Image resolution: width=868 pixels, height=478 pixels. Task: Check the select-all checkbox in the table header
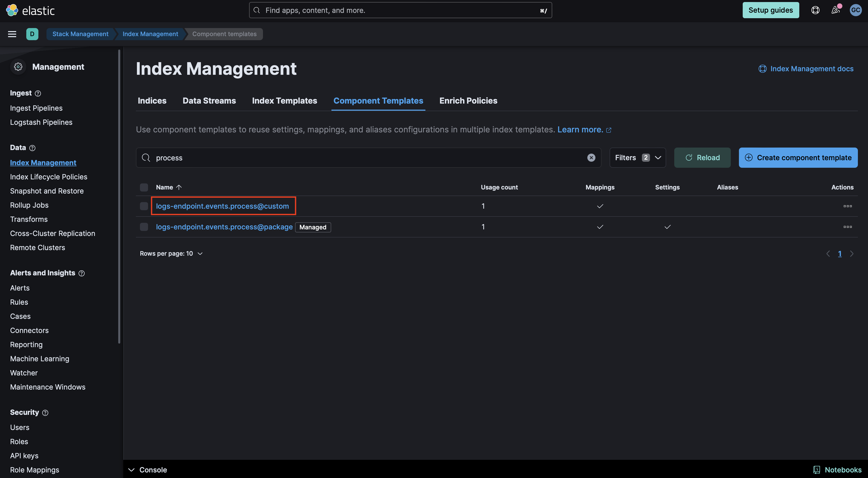[x=144, y=187]
